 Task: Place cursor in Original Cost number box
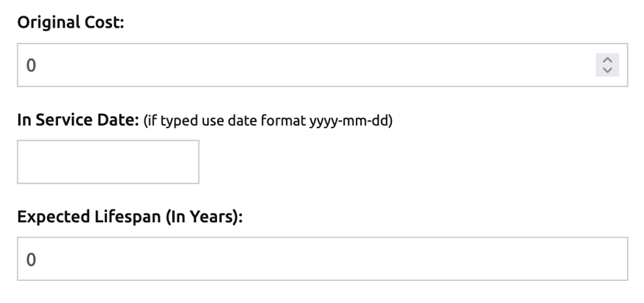(x=304, y=66)
